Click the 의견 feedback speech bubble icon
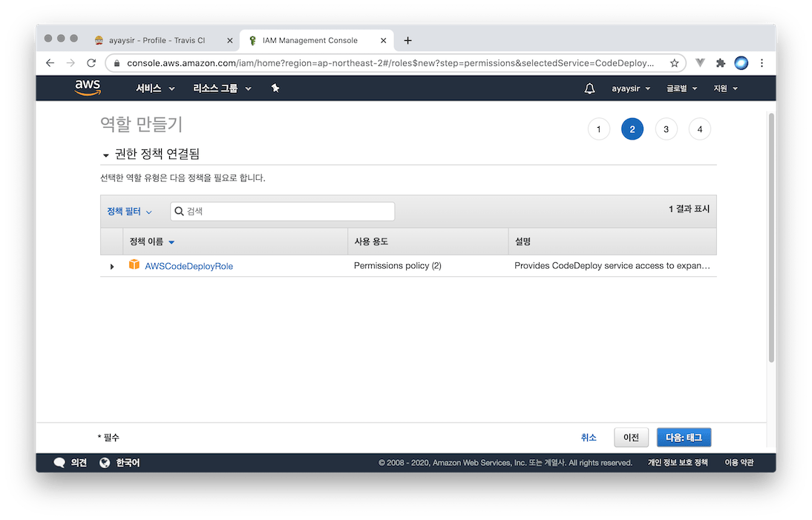 tap(59, 463)
